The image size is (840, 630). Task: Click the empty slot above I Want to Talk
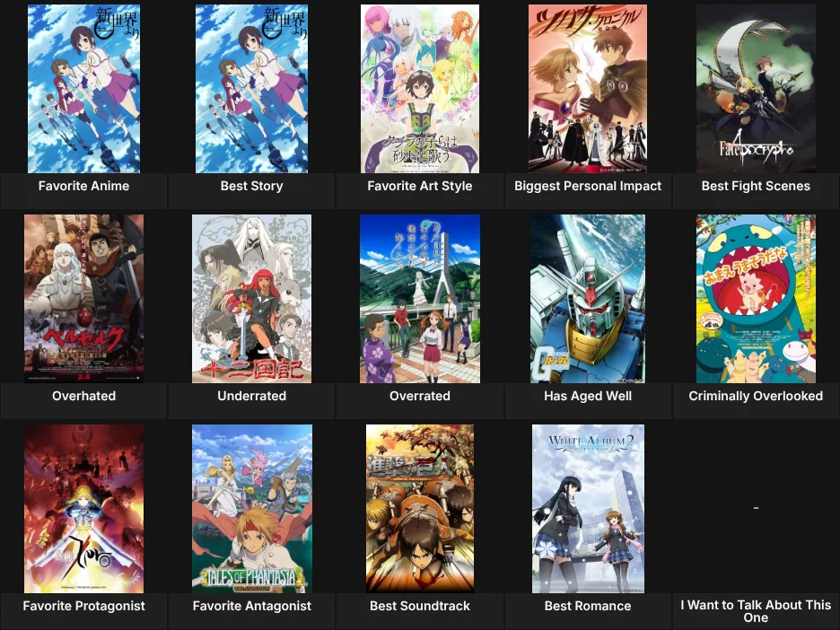(x=756, y=508)
